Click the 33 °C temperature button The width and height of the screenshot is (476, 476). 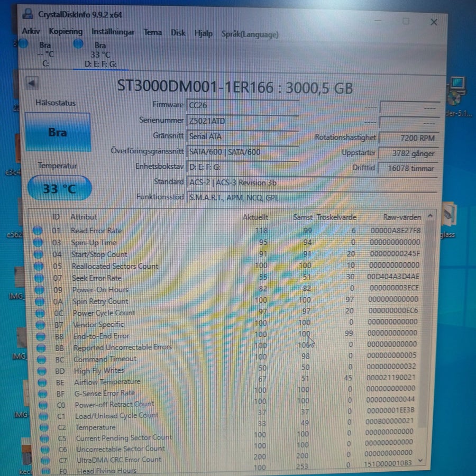[59, 188]
